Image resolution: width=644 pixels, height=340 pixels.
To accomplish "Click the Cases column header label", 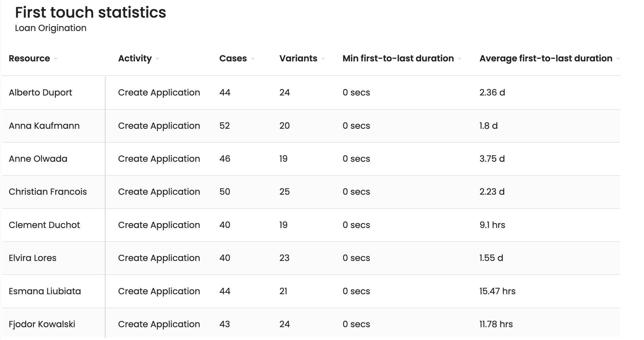I will coord(233,58).
